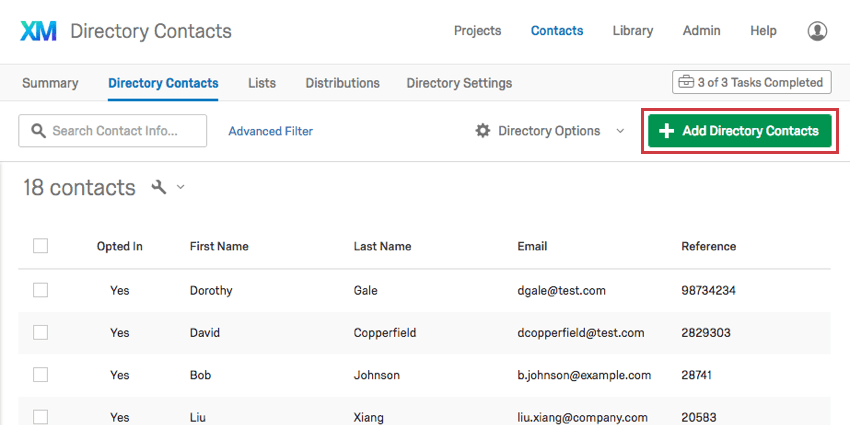Open the Advanced Filter link
Screen dimensions: 850x425
[271, 131]
